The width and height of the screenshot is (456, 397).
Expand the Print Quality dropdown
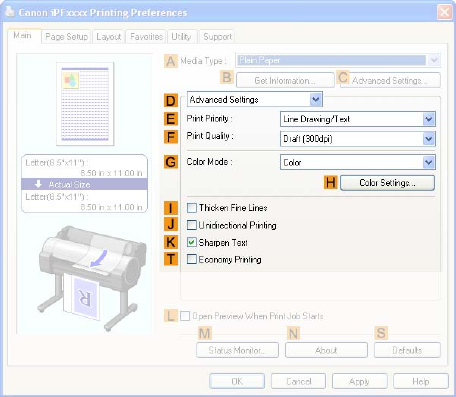[x=358, y=139]
